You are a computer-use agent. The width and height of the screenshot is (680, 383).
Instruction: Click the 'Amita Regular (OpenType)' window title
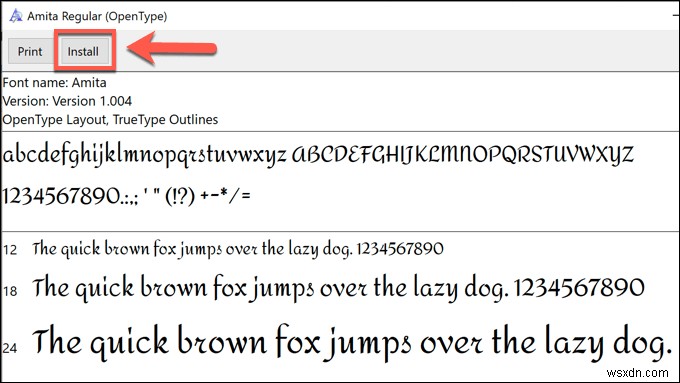point(97,16)
